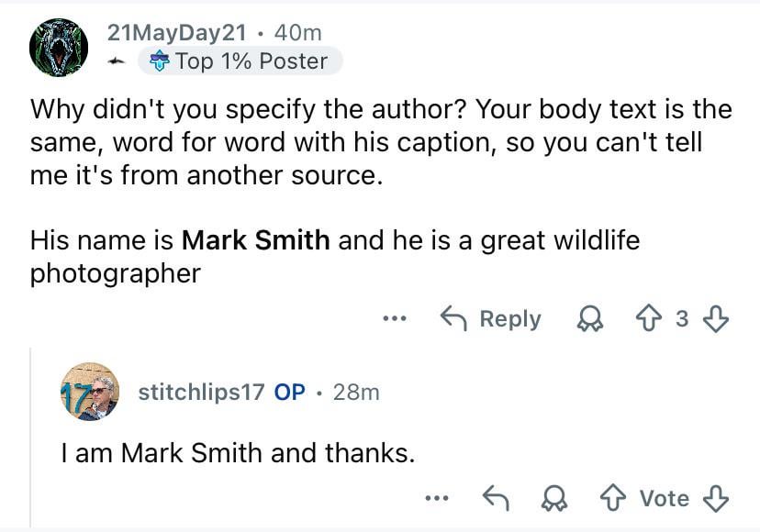The image size is (760, 532).
Task: Click 21MayDay21's dinosaur avatar
Action: point(59,48)
